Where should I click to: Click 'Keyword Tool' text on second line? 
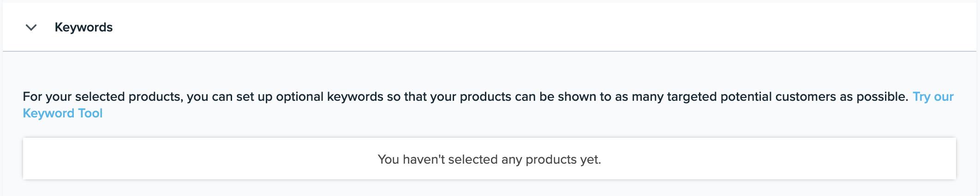click(63, 113)
